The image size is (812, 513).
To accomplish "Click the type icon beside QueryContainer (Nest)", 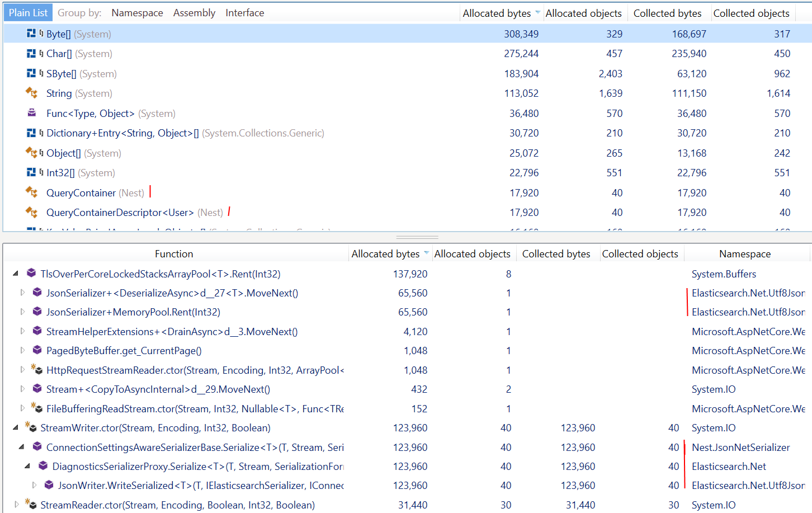I will pos(32,192).
